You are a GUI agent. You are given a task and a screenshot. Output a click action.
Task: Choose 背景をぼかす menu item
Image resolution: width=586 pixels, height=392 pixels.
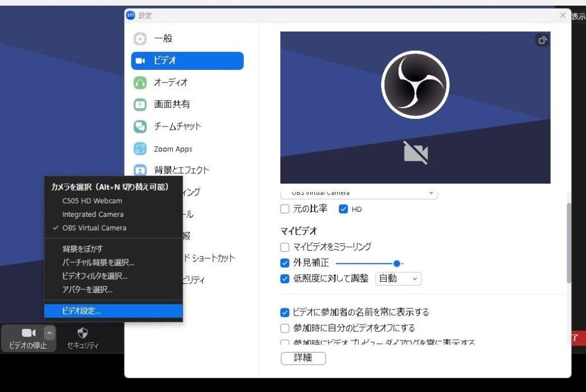pyautogui.click(x=82, y=249)
